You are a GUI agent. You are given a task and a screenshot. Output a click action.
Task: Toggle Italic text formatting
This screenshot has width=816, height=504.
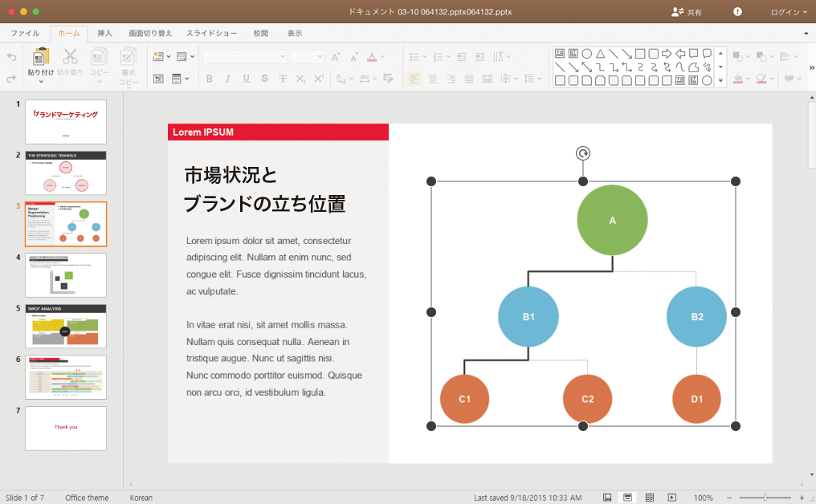point(227,79)
